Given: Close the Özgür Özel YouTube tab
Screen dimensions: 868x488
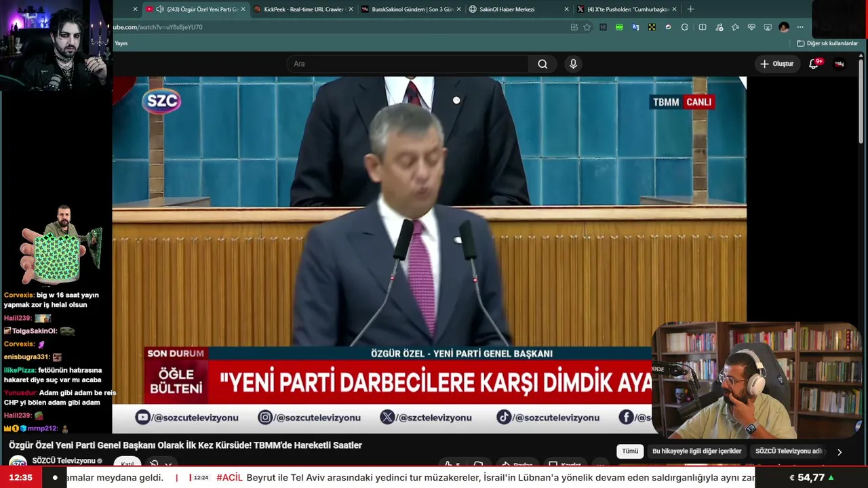Looking at the screenshot, I should [x=243, y=9].
